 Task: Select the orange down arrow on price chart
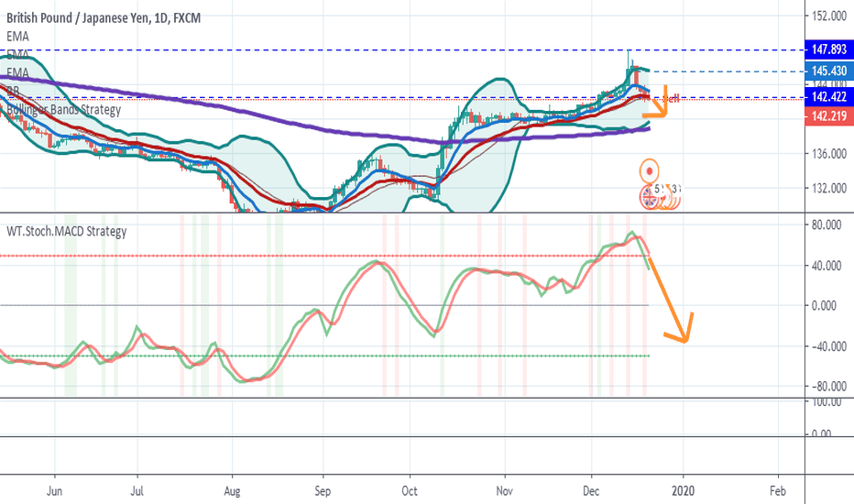pyautogui.click(x=666, y=104)
